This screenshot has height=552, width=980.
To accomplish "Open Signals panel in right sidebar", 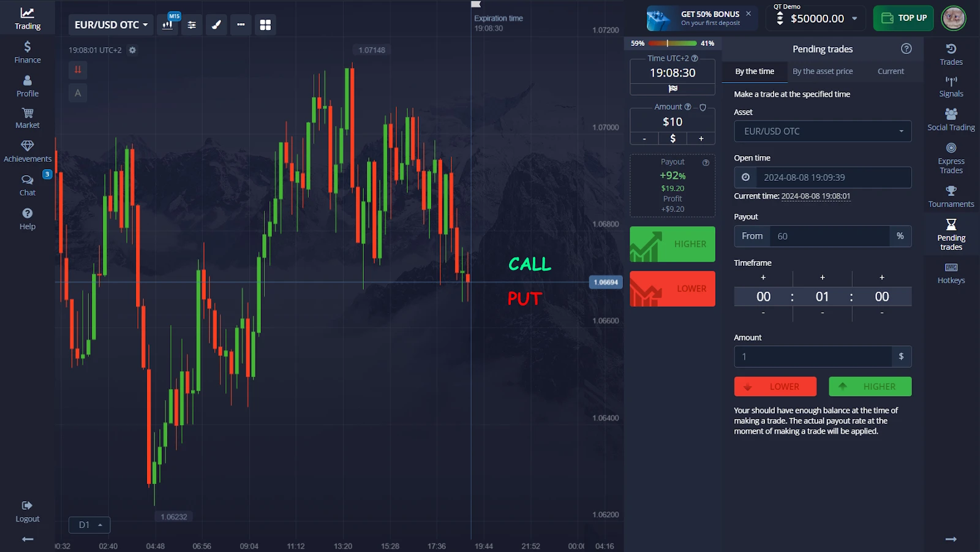I will (951, 86).
